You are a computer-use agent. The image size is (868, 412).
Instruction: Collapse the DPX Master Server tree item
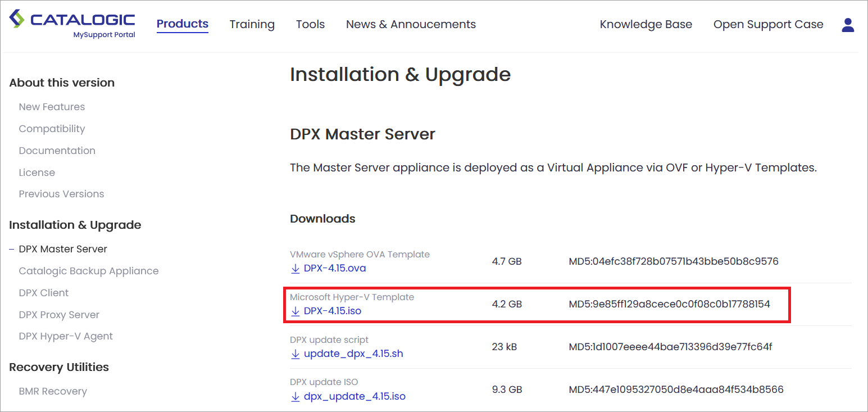click(12, 249)
